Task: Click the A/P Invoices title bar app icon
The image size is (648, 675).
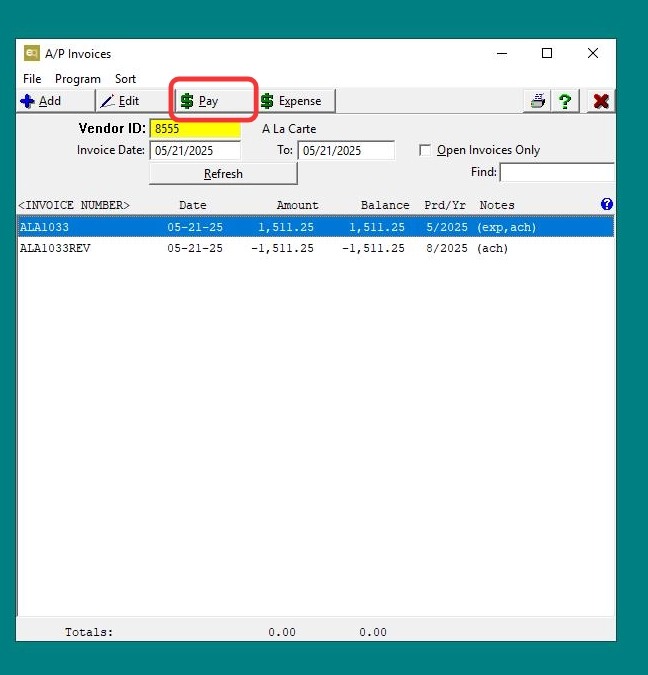Action: tap(32, 53)
